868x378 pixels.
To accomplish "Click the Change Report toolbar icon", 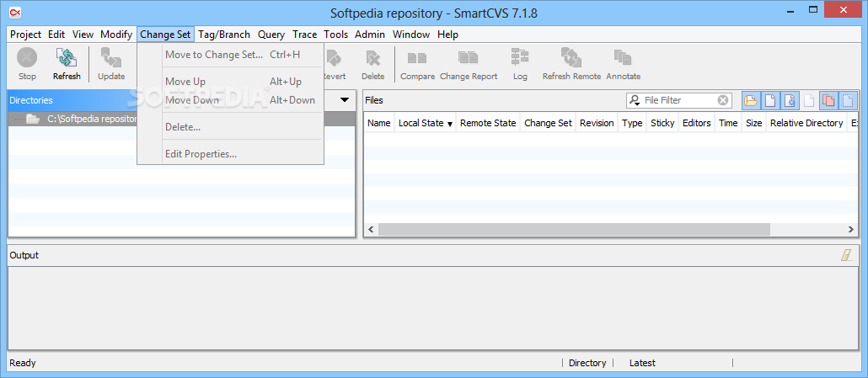I will 469,57.
